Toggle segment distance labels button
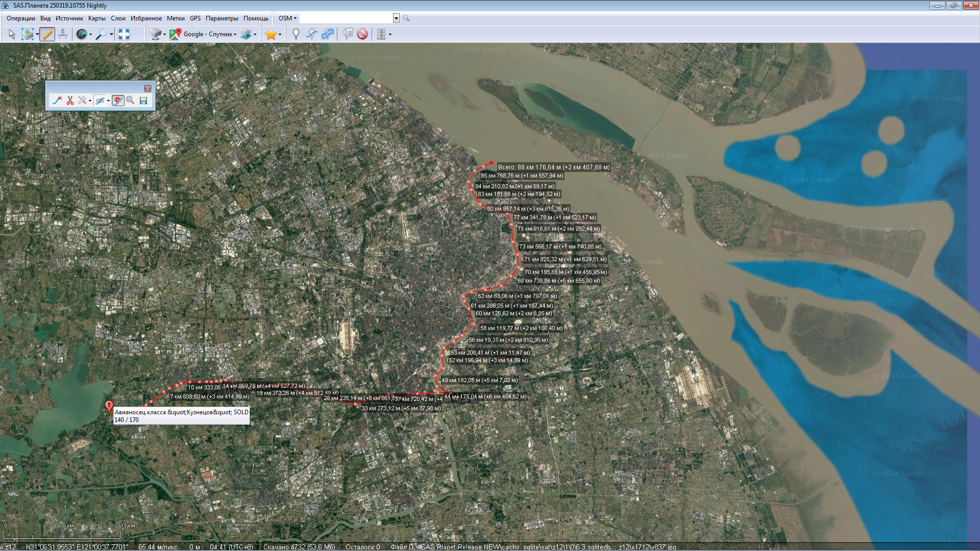980x551 pixels. (x=100, y=101)
